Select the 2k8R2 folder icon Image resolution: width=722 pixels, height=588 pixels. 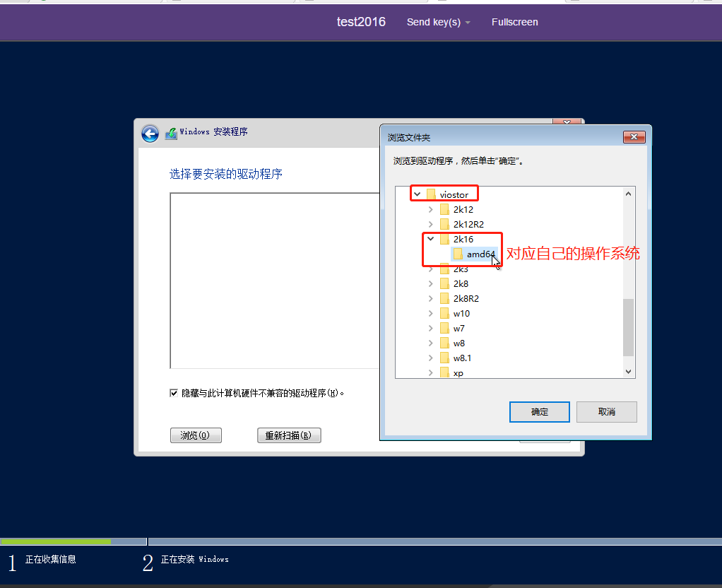coord(444,299)
